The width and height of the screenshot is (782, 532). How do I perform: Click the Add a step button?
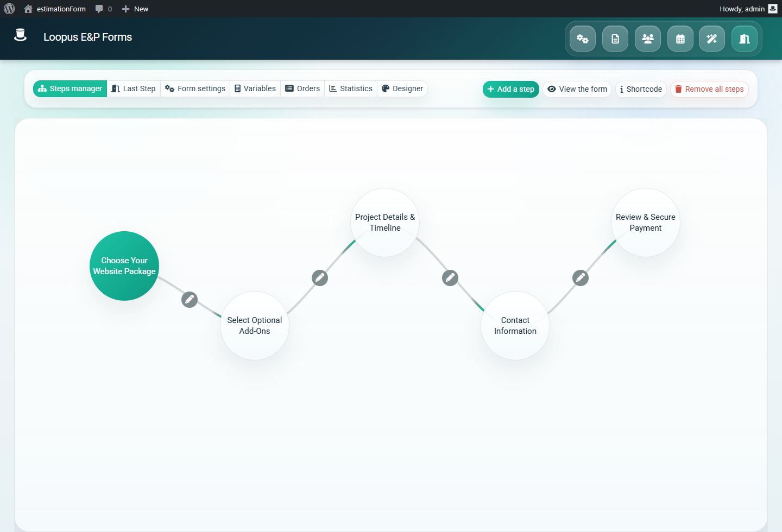click(511, 89)
